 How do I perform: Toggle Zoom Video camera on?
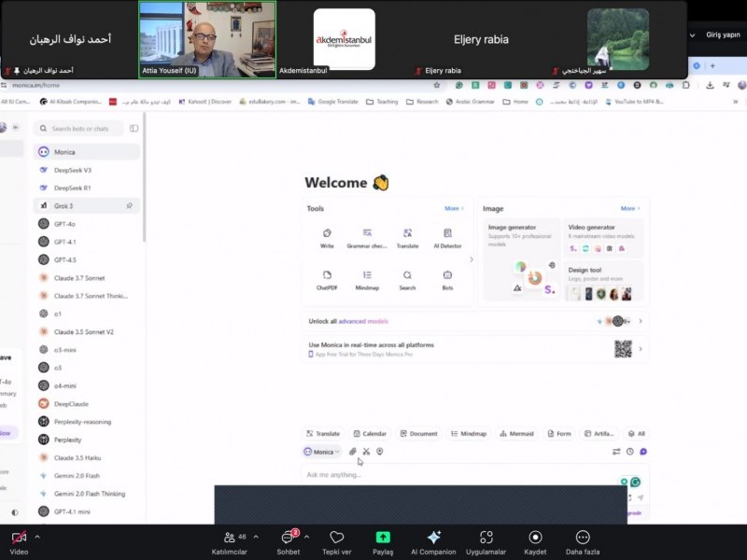coord(19,542)
